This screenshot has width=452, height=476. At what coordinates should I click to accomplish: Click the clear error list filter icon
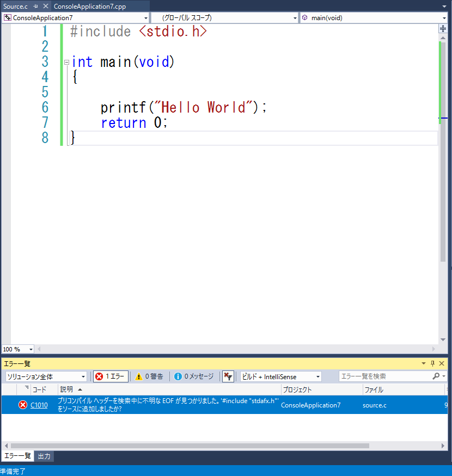pos(228,376)
